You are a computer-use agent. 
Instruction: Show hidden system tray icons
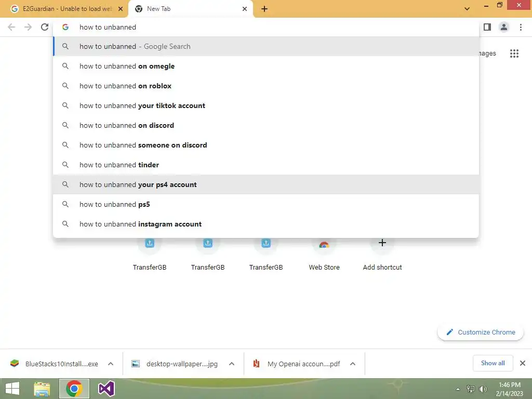click(458, 389)
